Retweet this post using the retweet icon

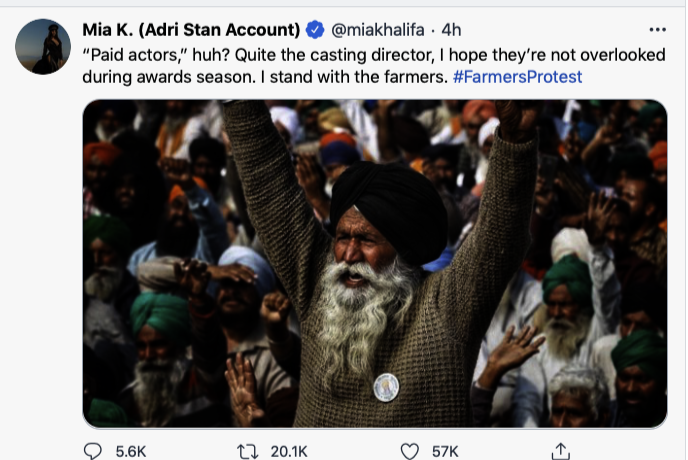pos(247,451)
